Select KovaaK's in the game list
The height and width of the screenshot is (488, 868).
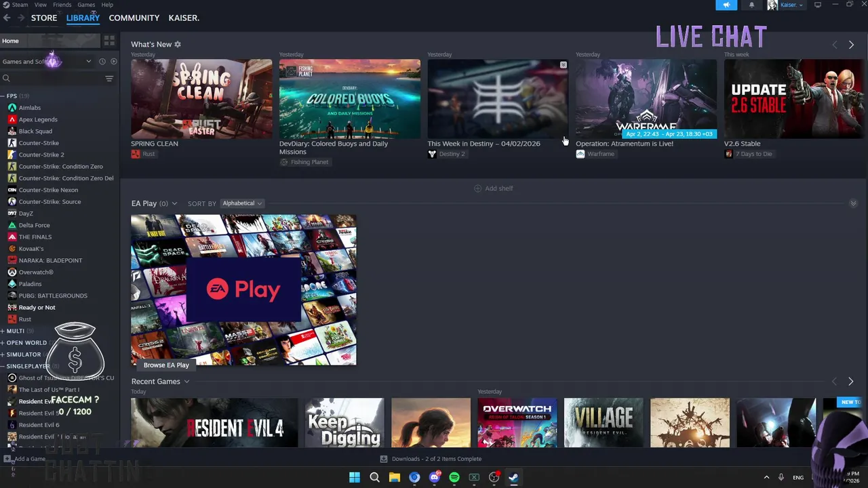31,249
